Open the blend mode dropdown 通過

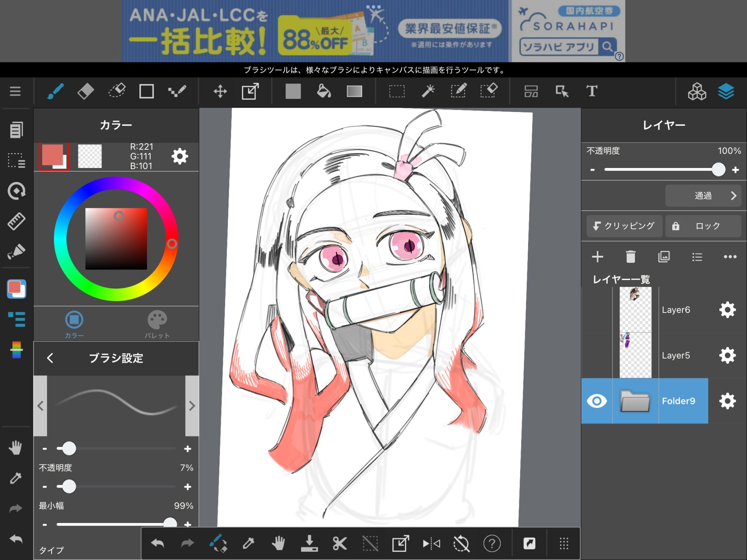pos(703,196)
